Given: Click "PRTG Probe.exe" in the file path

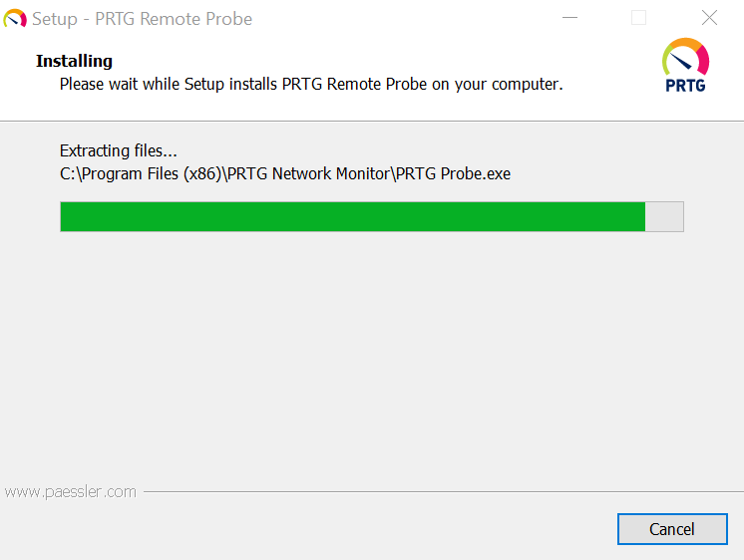Looking at the screenshot, I should (x=452, y=173).
